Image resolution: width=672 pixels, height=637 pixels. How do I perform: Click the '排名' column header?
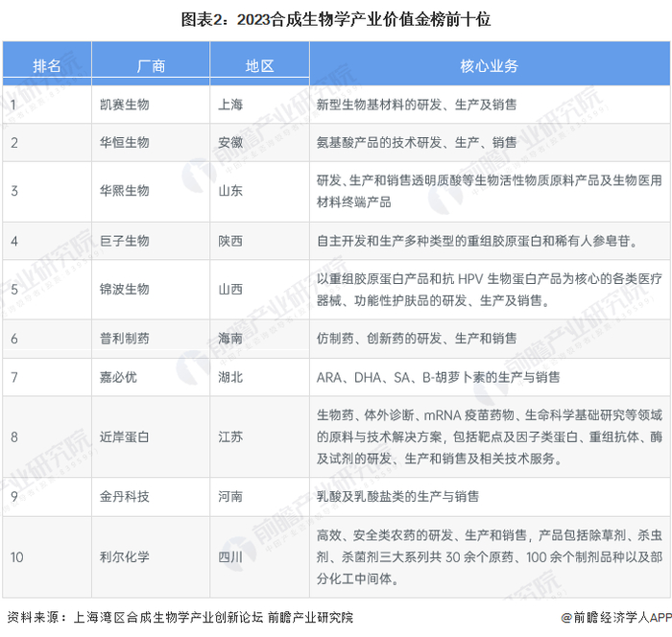click(47, 66)
